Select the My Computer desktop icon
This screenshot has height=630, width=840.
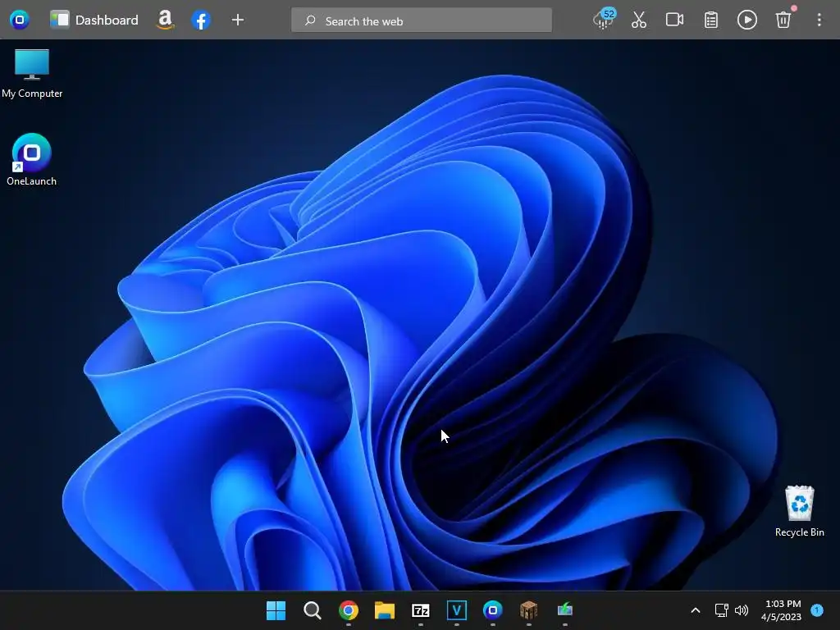[x=32, y=74]
